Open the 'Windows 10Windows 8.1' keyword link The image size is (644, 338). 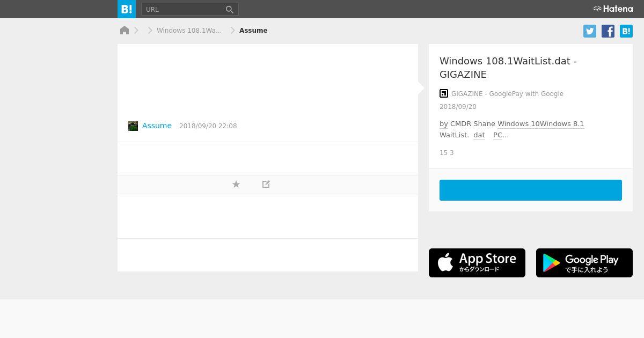tap(540, 124)
